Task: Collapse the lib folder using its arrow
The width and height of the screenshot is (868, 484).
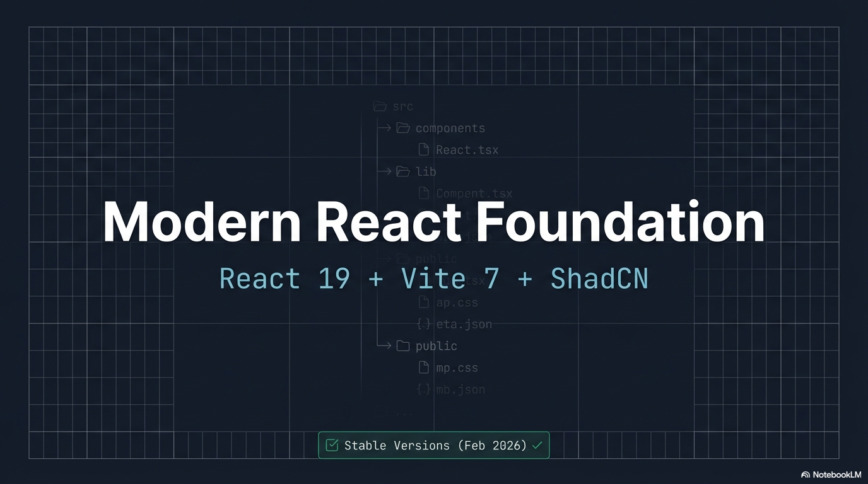Action: point(384,171)
